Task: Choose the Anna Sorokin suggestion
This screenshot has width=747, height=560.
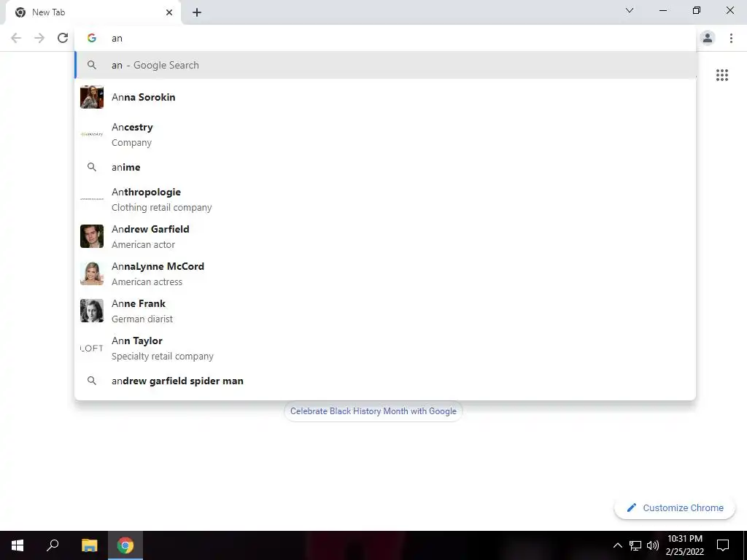Action: pos(385,97)
